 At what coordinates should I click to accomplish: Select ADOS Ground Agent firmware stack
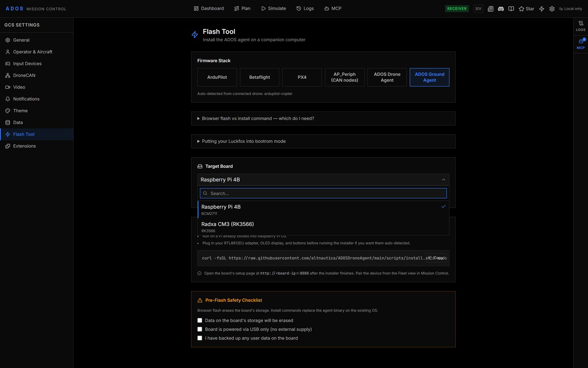point(430,77)
